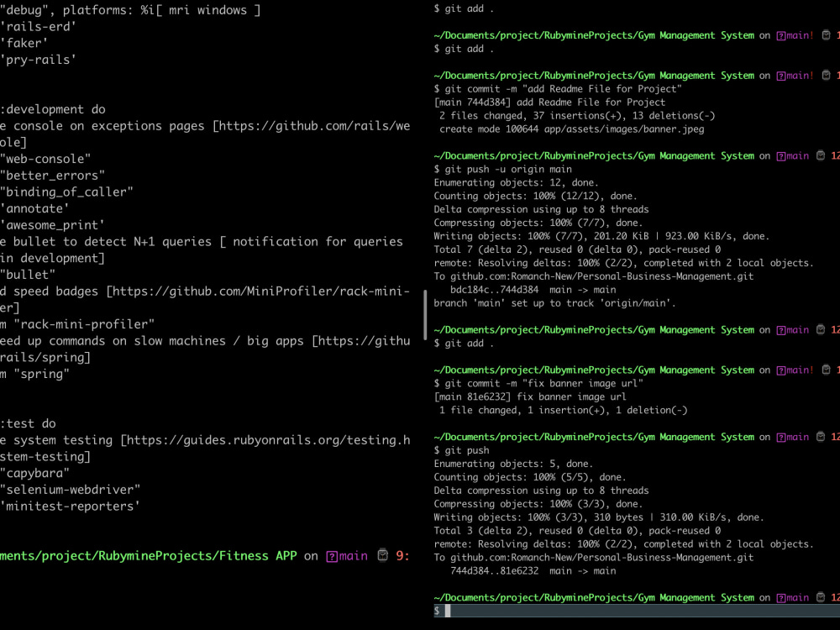Click the clock icon in the Fitness APP prompt
The width and height of the screenshot is (840, 630).
click(382, 555)
